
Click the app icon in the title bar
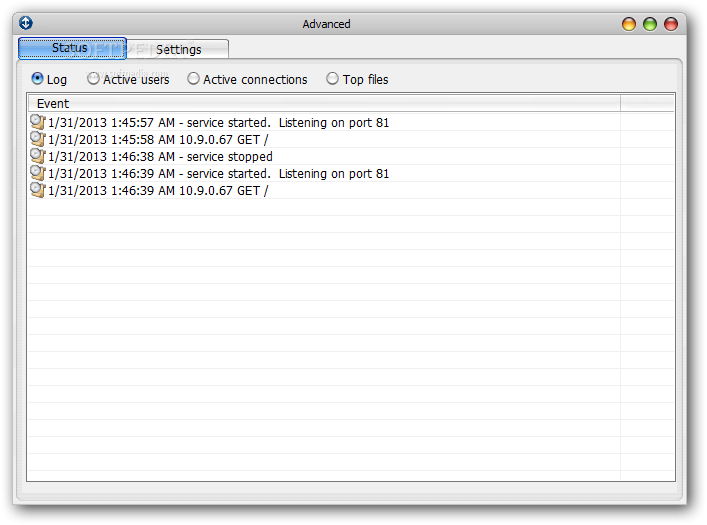(26, 23)
